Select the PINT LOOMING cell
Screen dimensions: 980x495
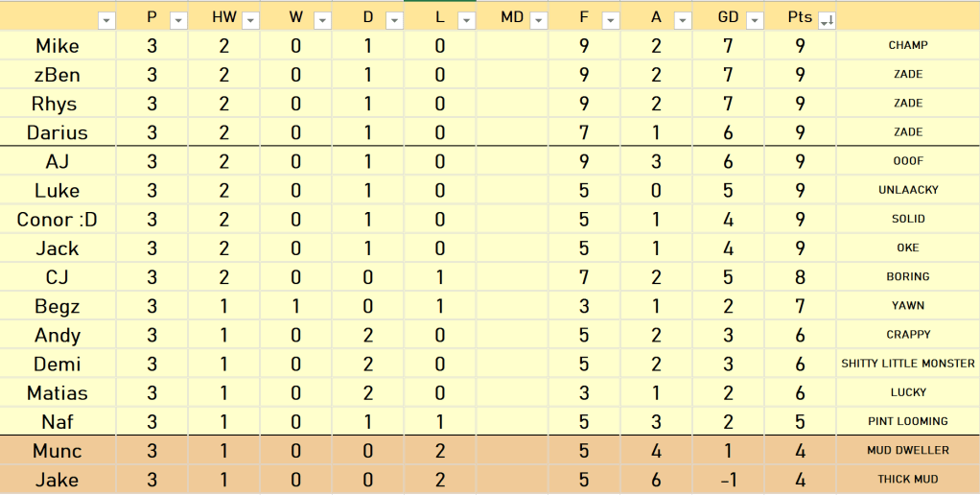click(907, 421)
